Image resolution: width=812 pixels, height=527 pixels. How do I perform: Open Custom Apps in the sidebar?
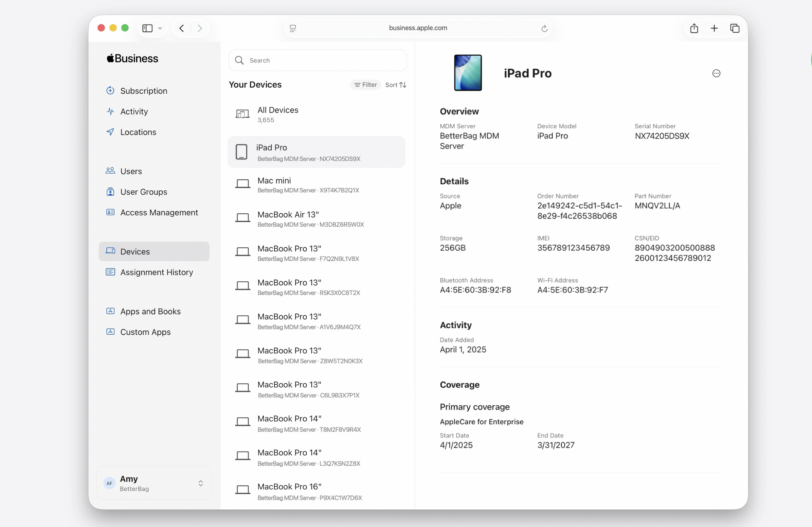click(154, 332)
